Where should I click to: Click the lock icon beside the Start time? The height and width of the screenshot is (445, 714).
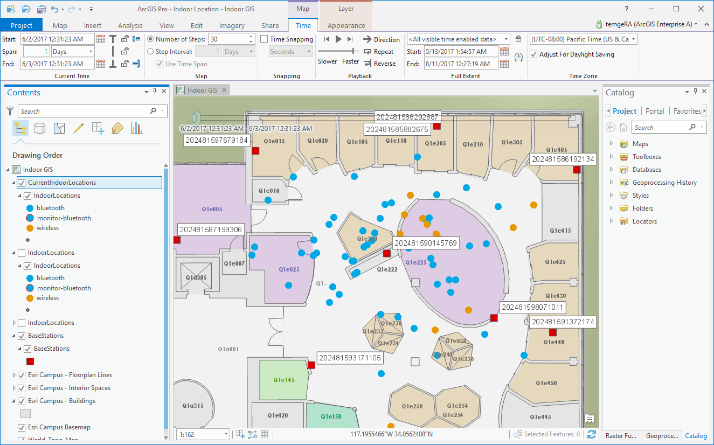[124, 39]
